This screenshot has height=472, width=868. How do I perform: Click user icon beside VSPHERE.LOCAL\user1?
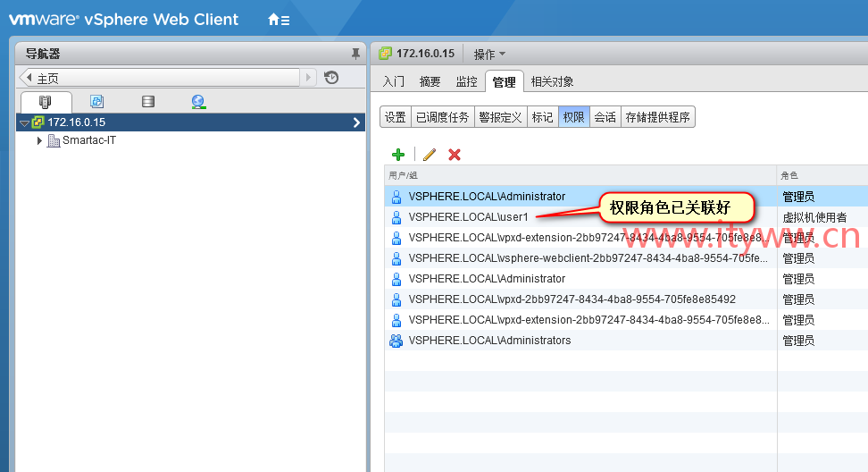pos(396,217)
